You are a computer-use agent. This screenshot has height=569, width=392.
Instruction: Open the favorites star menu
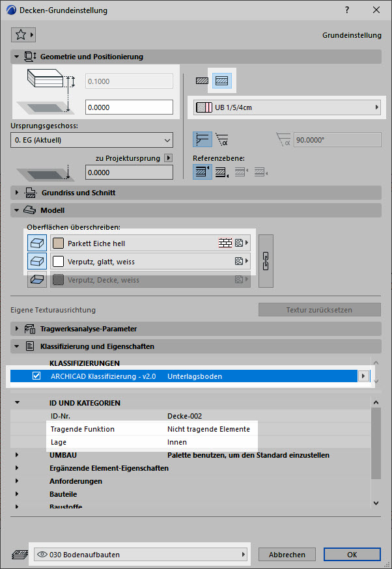click(x=23, y=35)
